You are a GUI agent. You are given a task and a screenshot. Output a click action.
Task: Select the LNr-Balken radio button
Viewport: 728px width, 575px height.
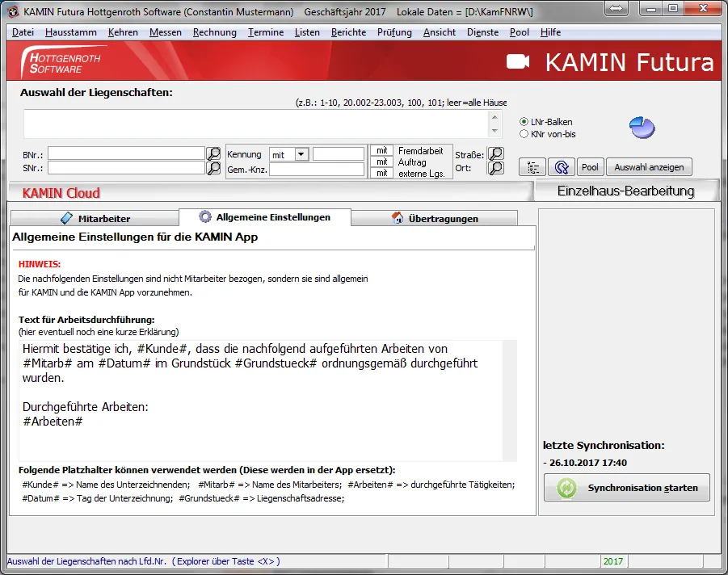pyautogui.click(x=524, y=122)
